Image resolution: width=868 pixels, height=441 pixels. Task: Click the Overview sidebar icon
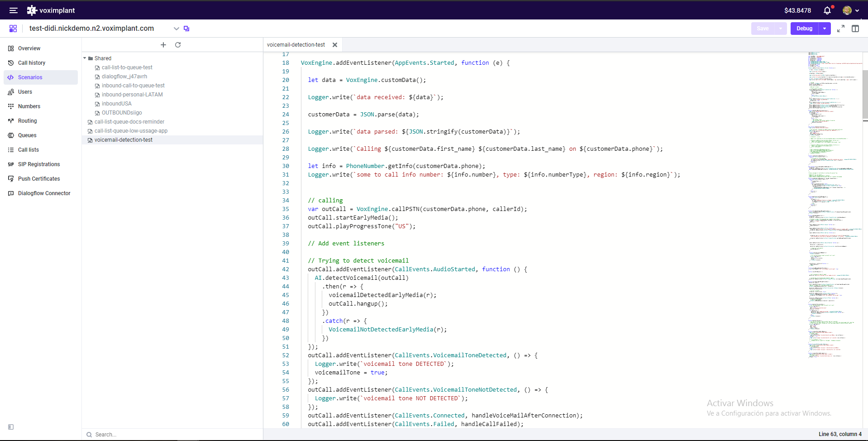(11, 48)
